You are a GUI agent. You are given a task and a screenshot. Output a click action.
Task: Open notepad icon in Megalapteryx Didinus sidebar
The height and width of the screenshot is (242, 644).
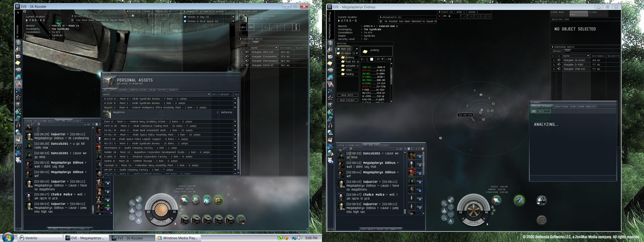[330, 63]
